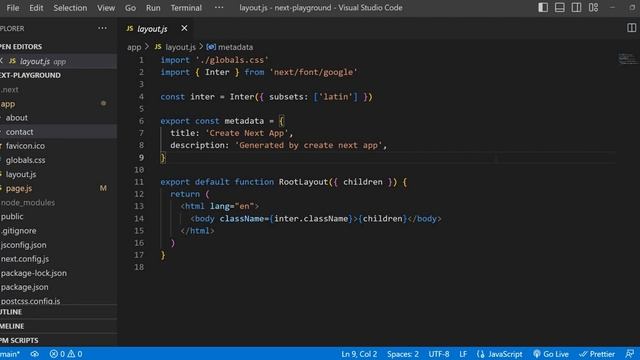Open the Edit menu

click(x=36, y=8)
